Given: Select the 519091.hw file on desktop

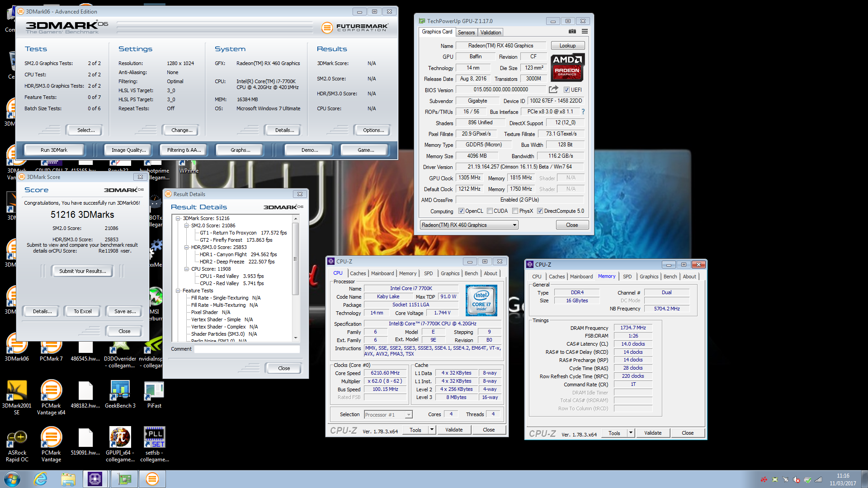Looking at the screenshot, I should coord(85,442).
